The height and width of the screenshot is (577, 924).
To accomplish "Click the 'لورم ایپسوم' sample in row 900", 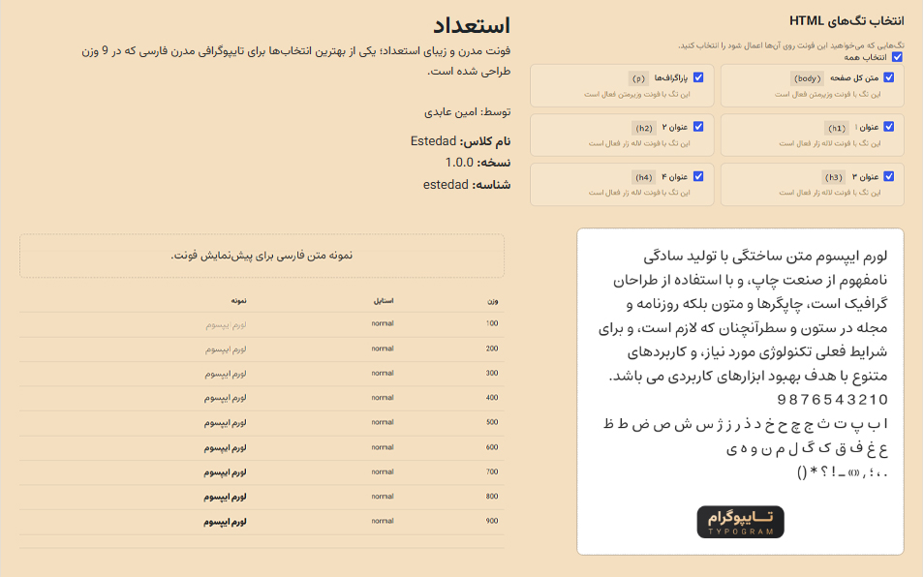I will pos(225,522).
